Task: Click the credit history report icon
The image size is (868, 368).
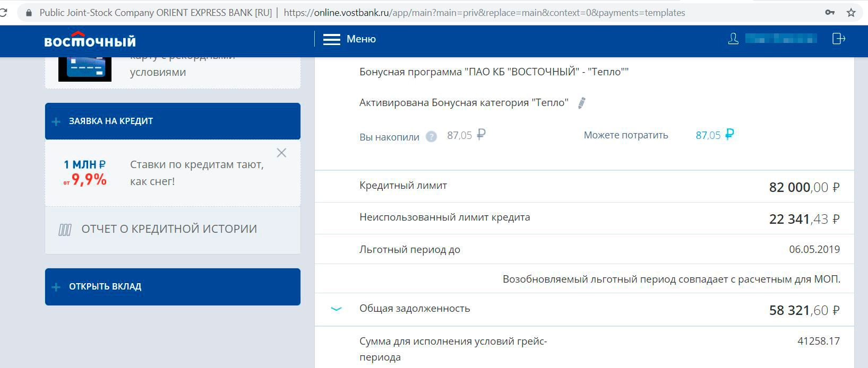Action: (65, 230)
